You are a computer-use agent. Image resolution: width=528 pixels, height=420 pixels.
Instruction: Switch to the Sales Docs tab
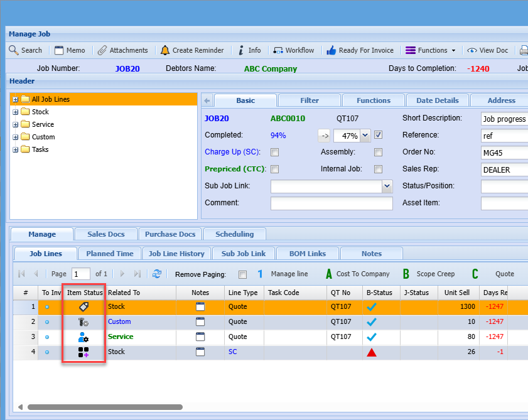(105, 234)
